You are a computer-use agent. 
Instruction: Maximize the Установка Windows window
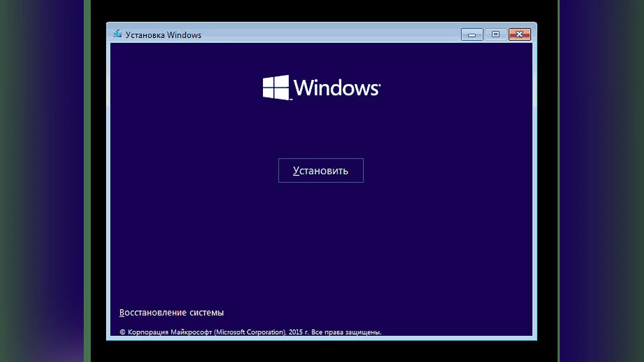495,35
